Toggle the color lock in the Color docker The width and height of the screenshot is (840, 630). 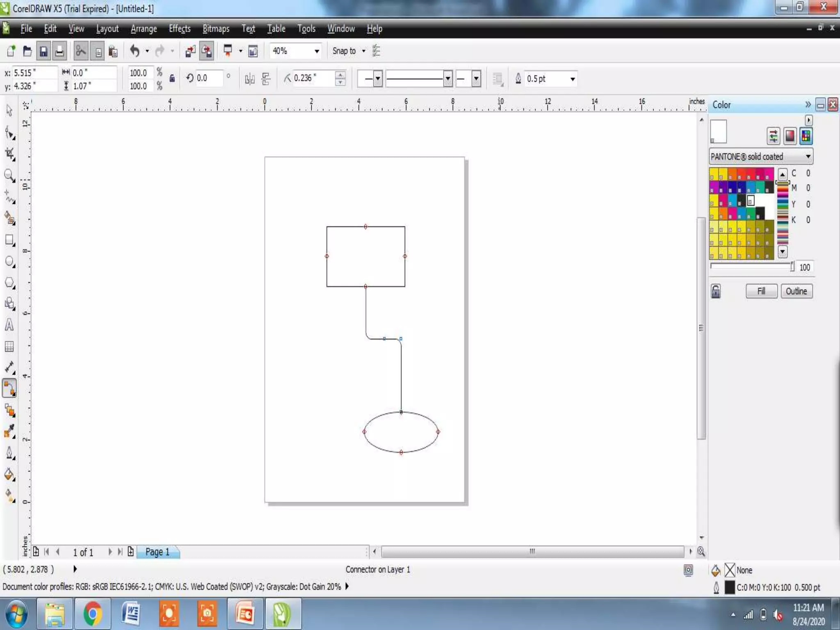[x=716, y=291]
